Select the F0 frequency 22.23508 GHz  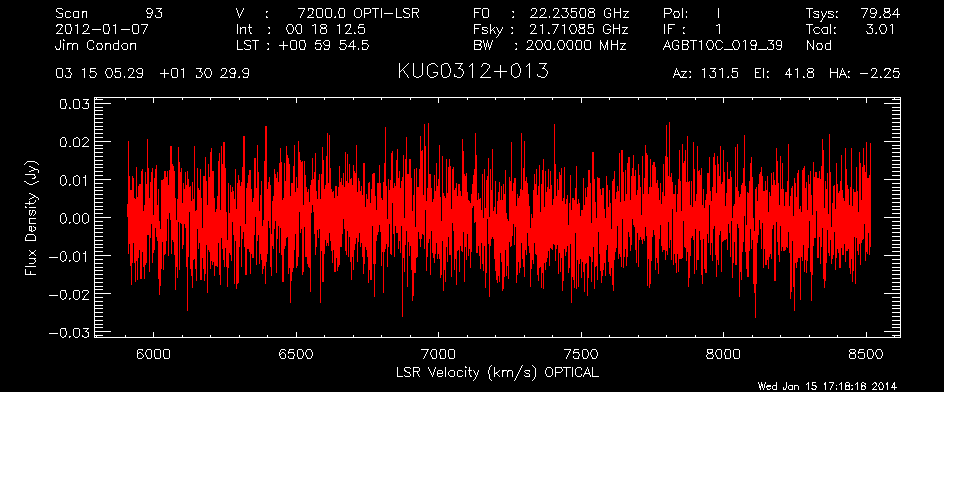tap(579, 13)
